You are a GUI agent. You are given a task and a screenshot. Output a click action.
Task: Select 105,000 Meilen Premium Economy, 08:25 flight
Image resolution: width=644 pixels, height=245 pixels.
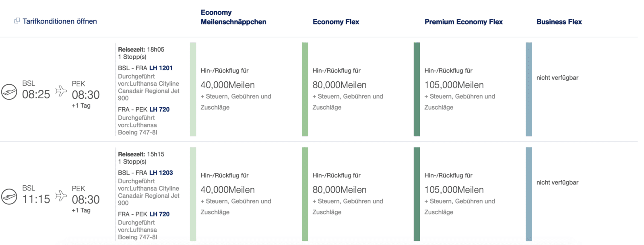click(454, 85)
